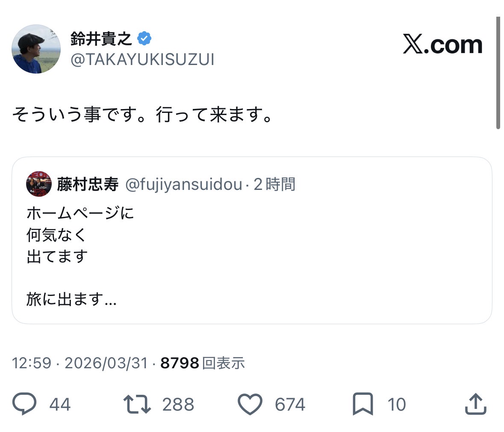Like the post with heart icon
The height and width of the screenshot is (432, 504).
[x=250, y=404]
